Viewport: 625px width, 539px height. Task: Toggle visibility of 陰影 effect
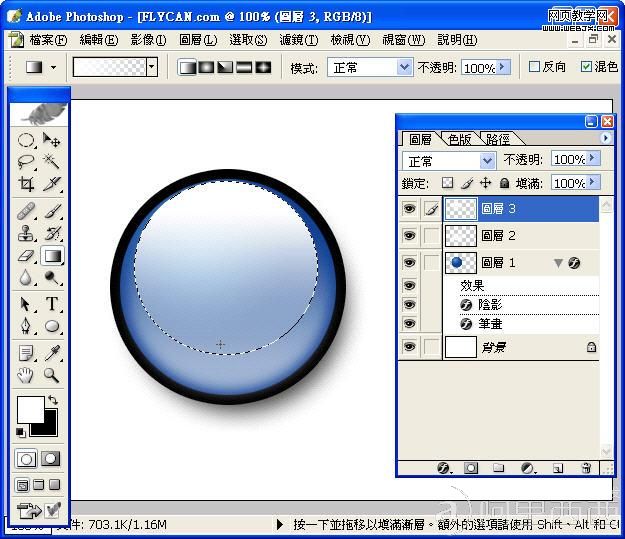pyautogui.click(x=409, y=305)
